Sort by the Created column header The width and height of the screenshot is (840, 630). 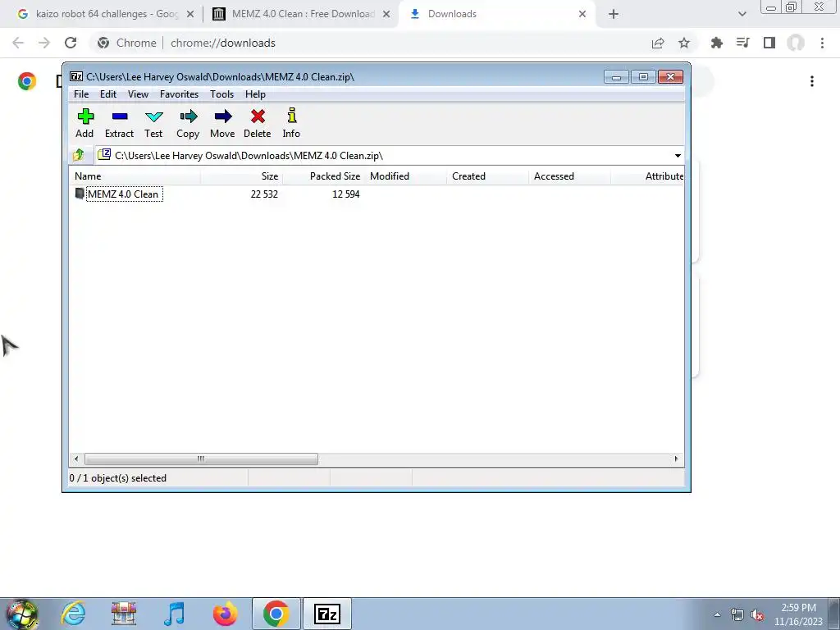coord(487,176)
